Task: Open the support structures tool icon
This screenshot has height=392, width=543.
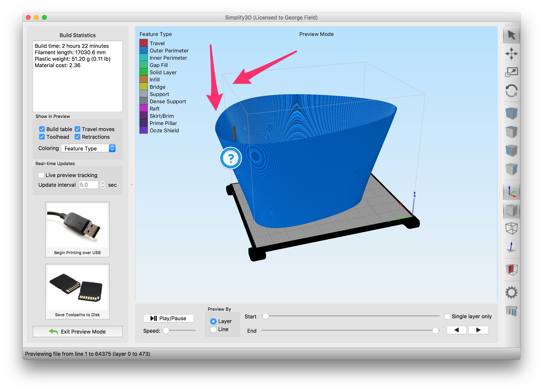Action: tap(511, 311)
